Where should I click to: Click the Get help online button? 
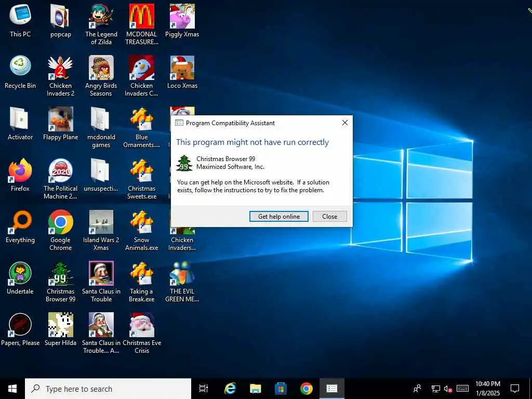[x=279, y=217]
